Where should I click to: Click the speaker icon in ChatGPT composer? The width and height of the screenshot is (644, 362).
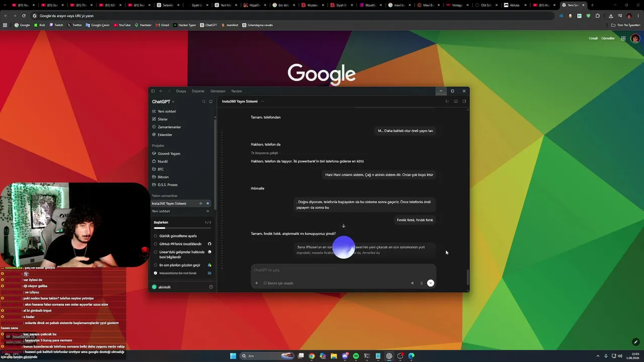(x=412, y=283)
